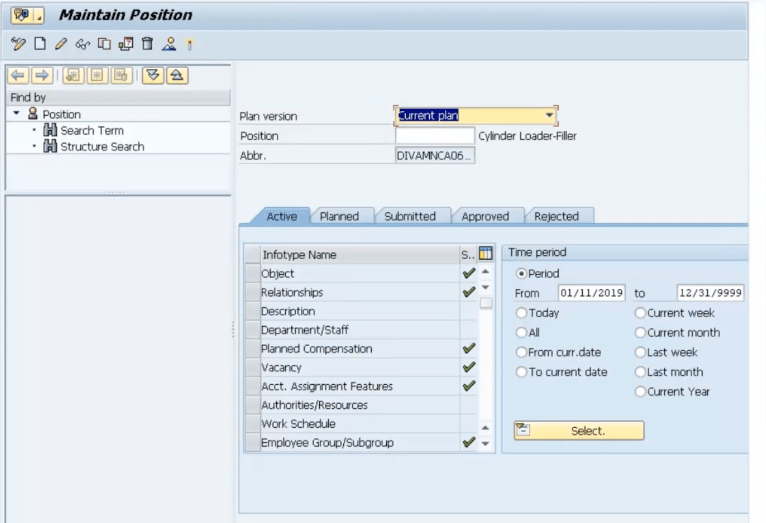Click the overview mountain icon
The width and height of the screenshot is (766, 523).
coord(169,44)
